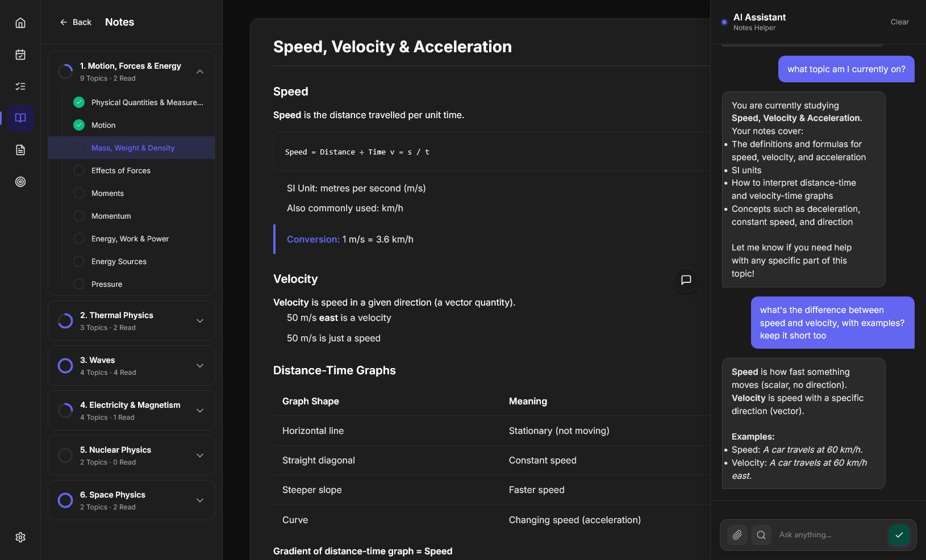926x560 pixels.
Task: Open the settings gear
Action: pyautogui.click(x=20, y=537)
